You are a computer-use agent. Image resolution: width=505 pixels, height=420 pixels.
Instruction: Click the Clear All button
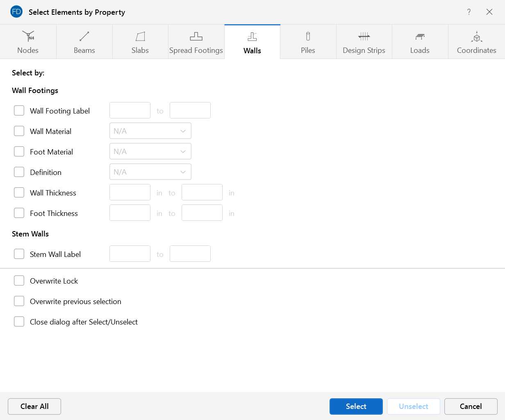point(34,406)
